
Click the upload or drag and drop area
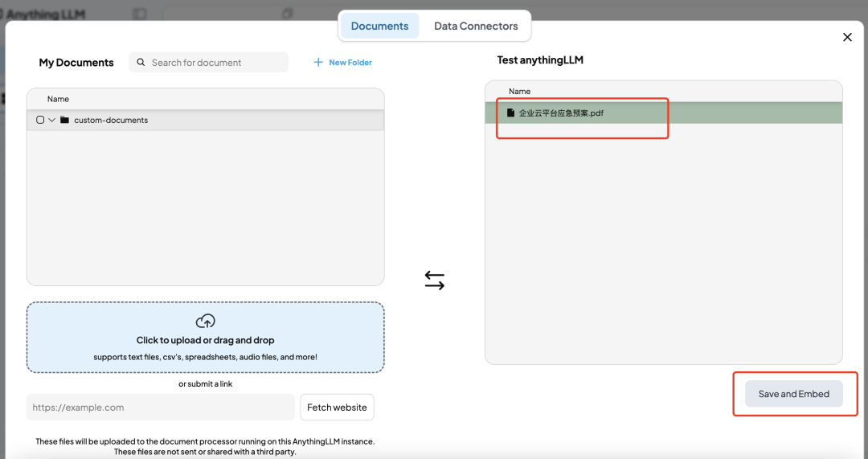(x=206, y=337)
